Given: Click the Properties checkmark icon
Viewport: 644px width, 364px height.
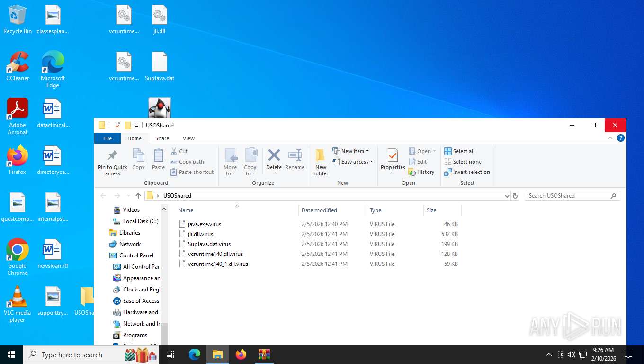Looking at the screenshot, I should coord(393,155).
